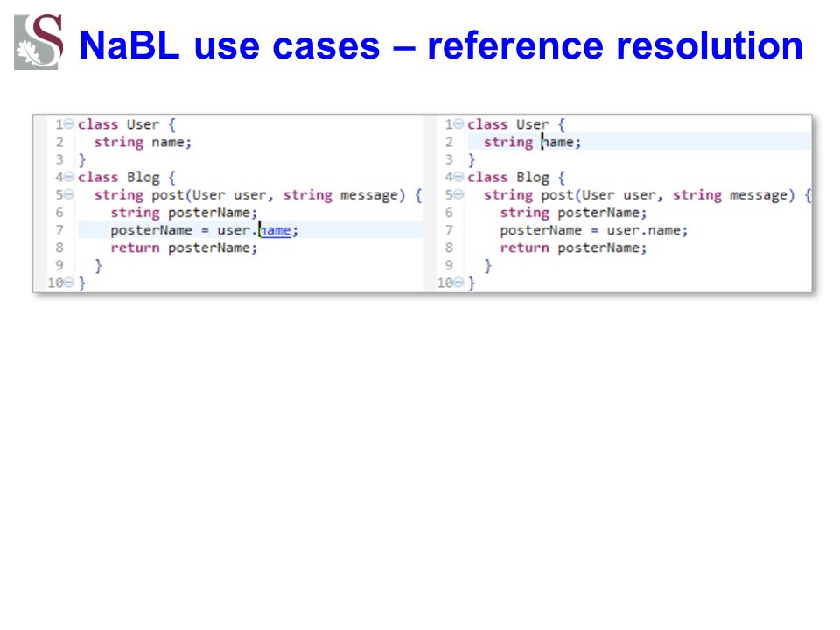Click 'string posterName;' in editor highlighting line 7

click(x=184, y=213)
